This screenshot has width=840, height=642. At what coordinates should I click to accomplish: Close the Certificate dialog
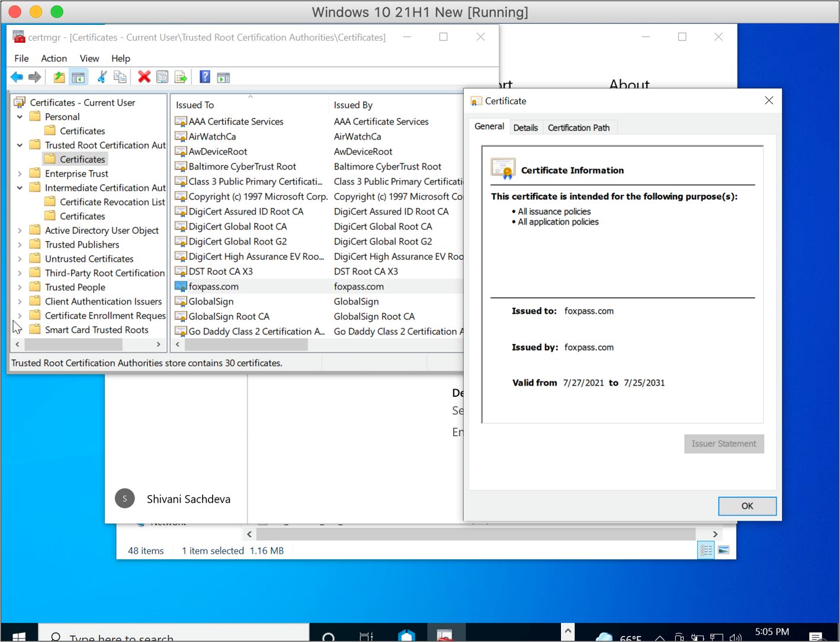click(x=769, y=101)
